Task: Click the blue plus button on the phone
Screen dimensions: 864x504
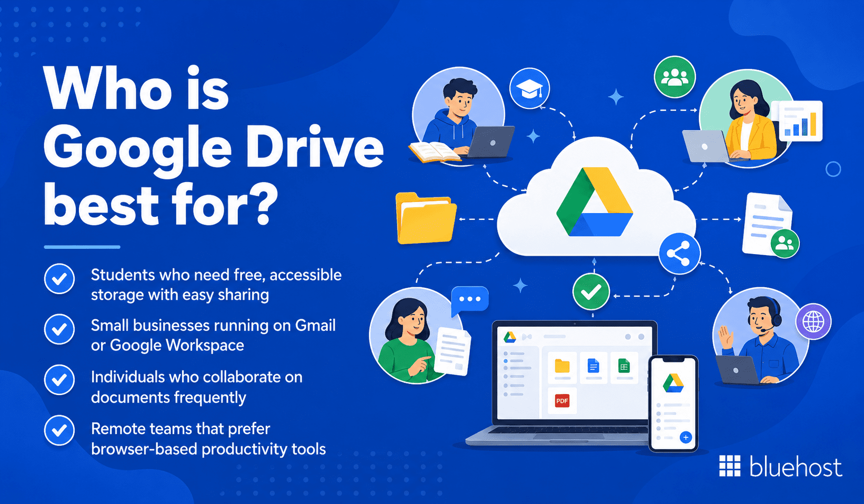Action: tap(686, 437)
